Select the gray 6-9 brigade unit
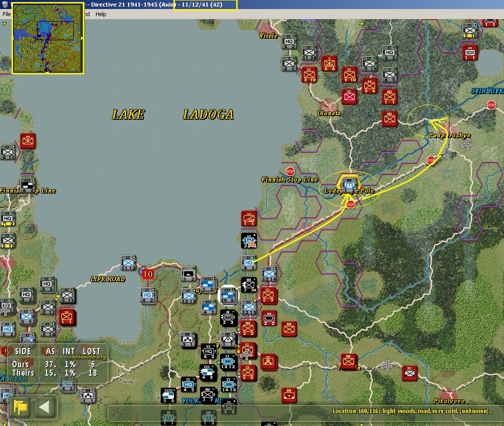The height and width of the screenshot is (426, 504). [389, 75]
